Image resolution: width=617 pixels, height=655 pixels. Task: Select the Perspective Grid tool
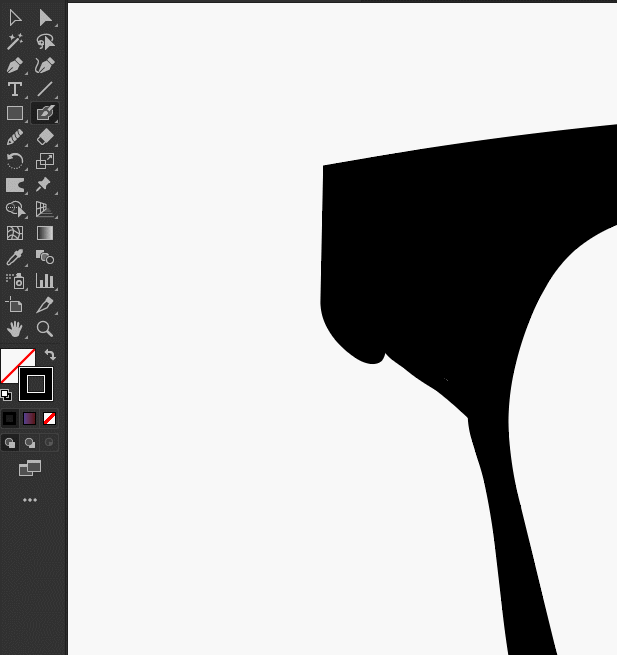tap(45, 209)
